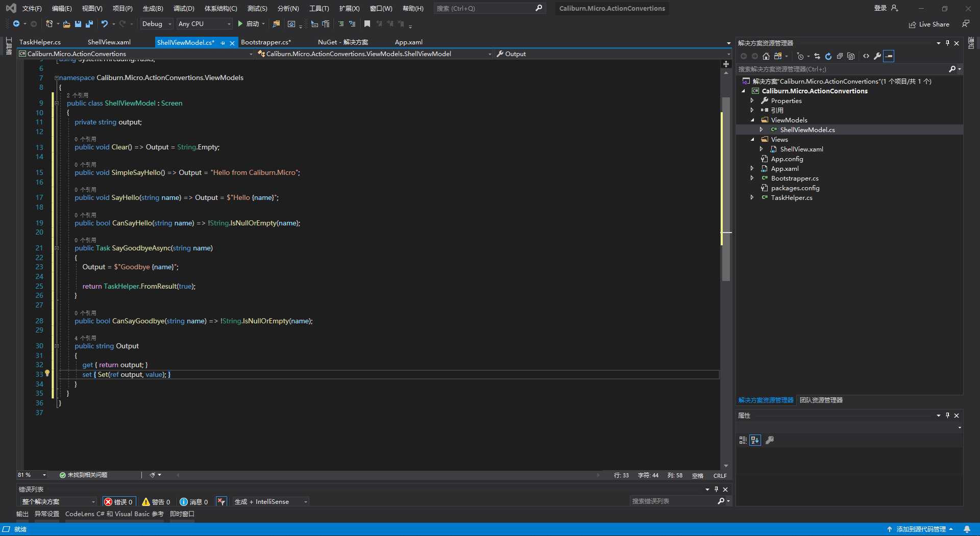Select packages.config in Solution Explorer

tap(795, 188)
